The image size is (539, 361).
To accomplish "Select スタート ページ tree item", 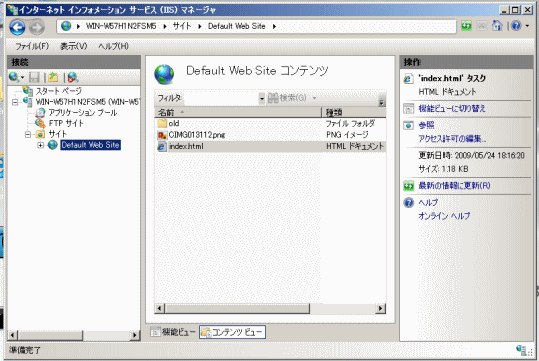I will coord(59,91).
